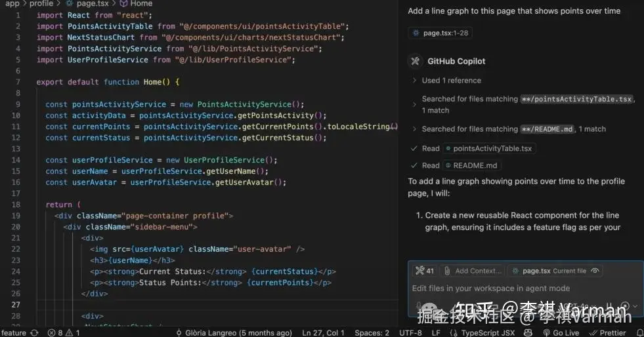Click the sidebar-menu className on line 20
The image size is (644, 337).
coord(162,227)
